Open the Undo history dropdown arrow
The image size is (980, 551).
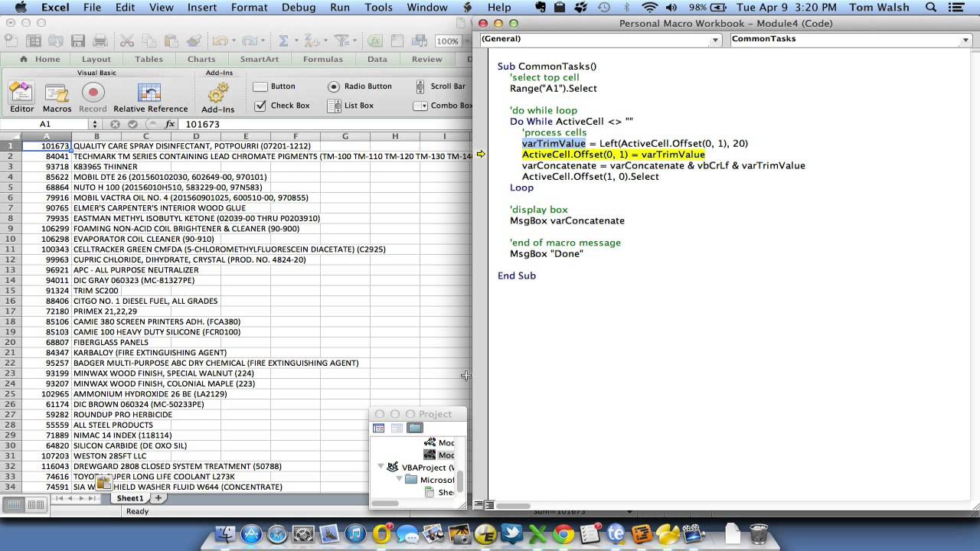point(233,41)
